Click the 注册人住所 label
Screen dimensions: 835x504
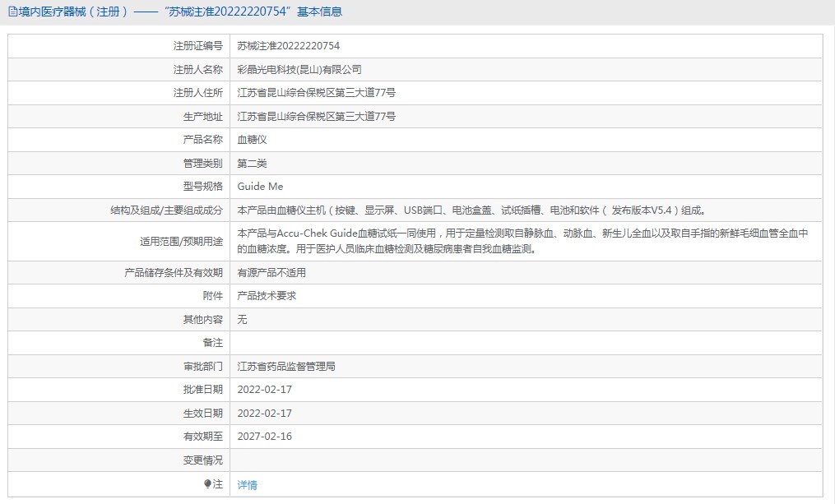[198, 93]
